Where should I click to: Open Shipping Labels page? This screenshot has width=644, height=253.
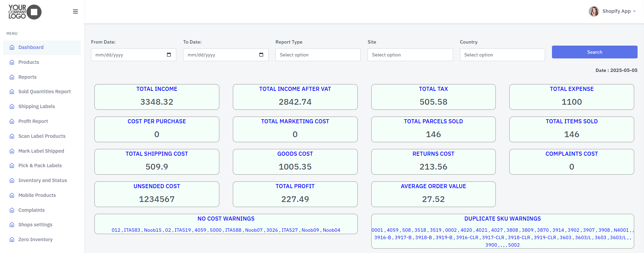[x=42, y=106]
